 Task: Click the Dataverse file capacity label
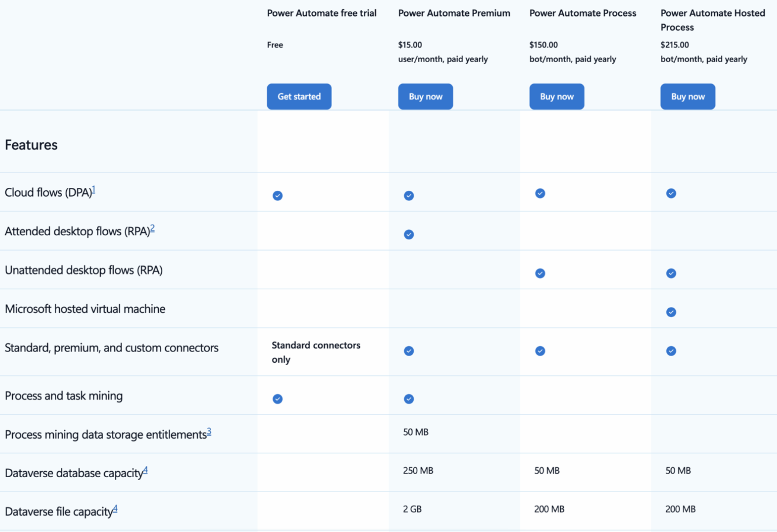click(x=59, y=512)
